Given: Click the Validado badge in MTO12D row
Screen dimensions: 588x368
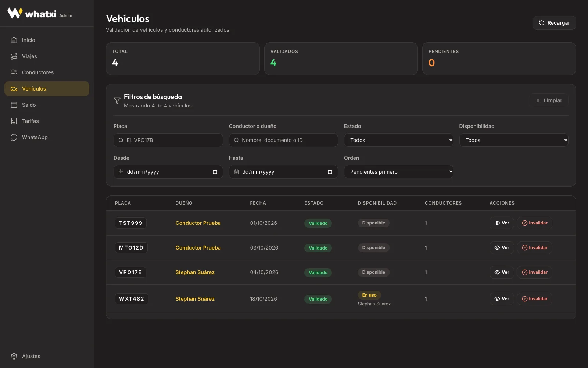Looking at the screenshot, I should point(318,248).
